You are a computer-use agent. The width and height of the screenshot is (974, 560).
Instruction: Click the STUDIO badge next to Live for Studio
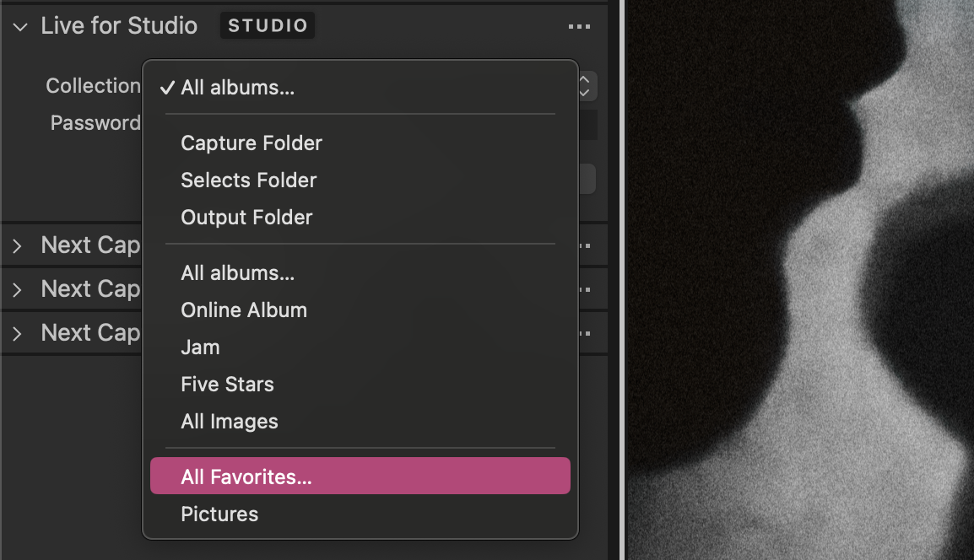(x=268, y=25)
